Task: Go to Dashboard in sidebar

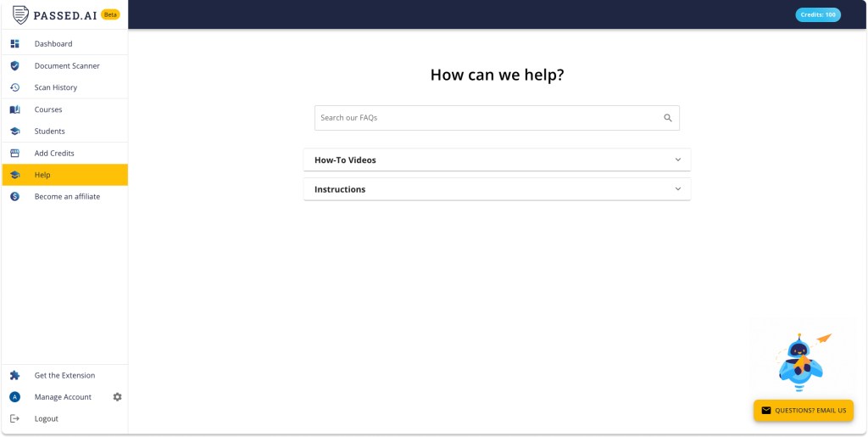Action: [64, 44]
